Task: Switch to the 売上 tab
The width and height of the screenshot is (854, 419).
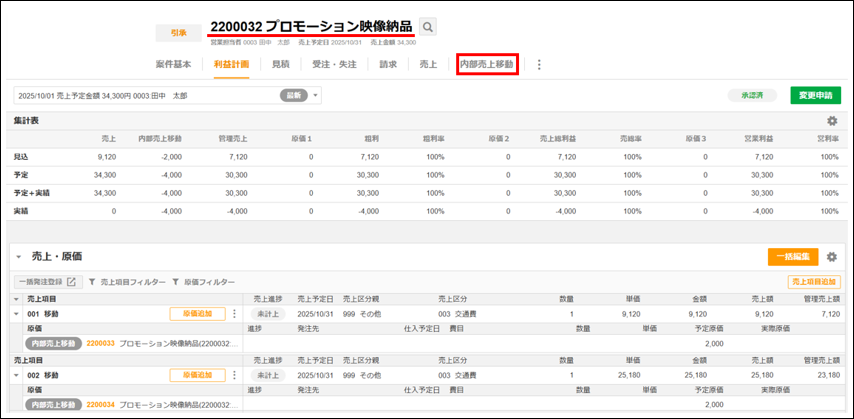Action: click(x=428, y=64)
